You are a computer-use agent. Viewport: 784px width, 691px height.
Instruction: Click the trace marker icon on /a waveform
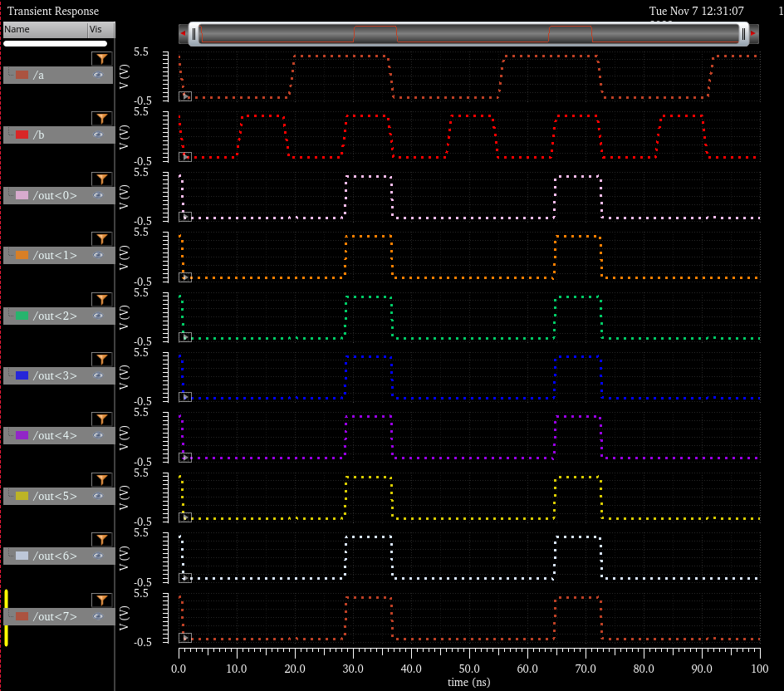186,96
